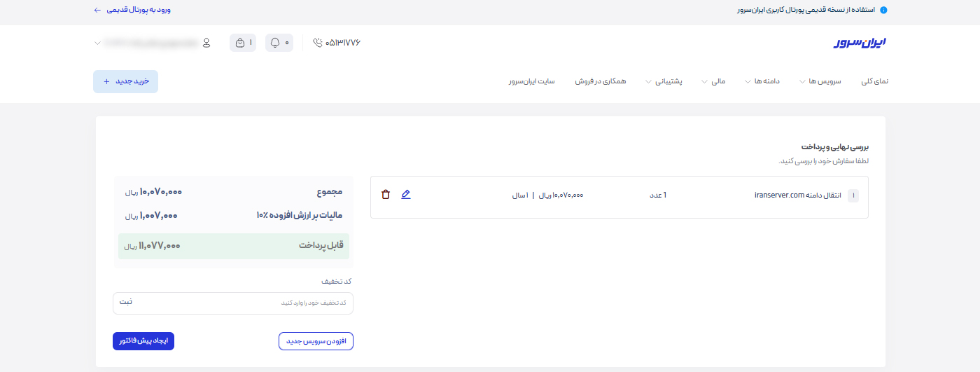This screenshot has height=372, width=980.
Task: Open the سایت ایران‌سرور menu link
Action: coord(532,81)
